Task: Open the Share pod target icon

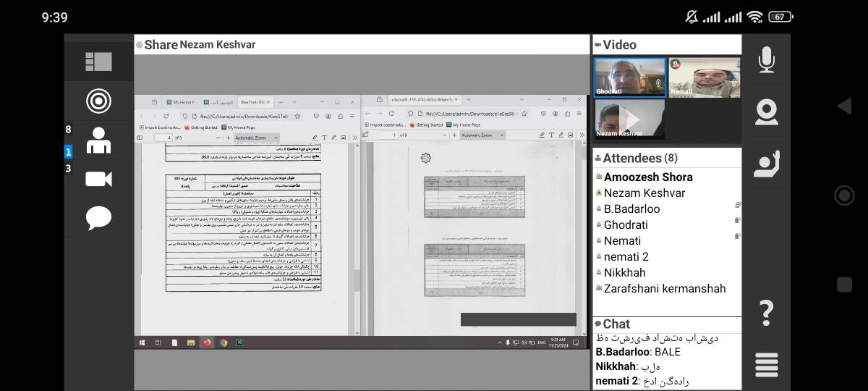Action: click(98, 101)
